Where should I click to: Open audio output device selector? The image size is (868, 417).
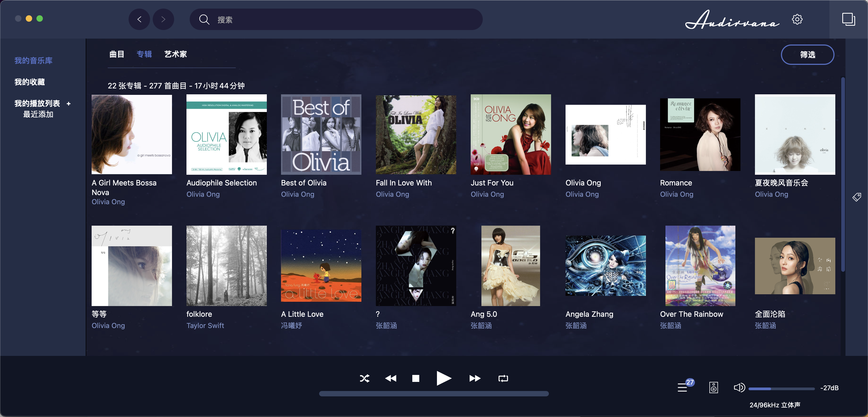[713, 388]
